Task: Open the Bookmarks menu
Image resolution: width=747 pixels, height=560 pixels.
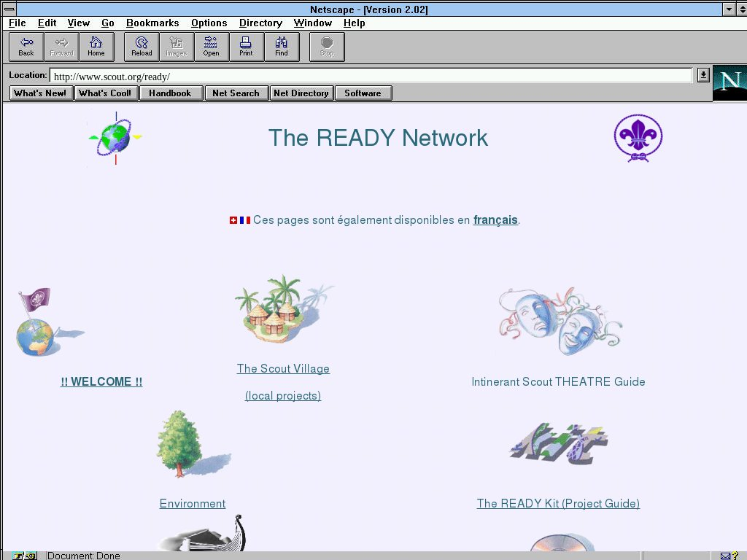Action: click(x=152, y=23)
